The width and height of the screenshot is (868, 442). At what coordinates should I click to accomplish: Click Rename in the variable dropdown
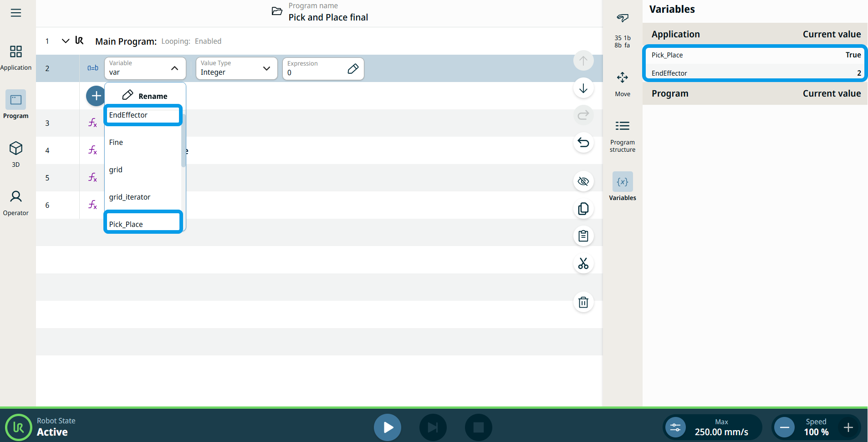coord(145,96)
